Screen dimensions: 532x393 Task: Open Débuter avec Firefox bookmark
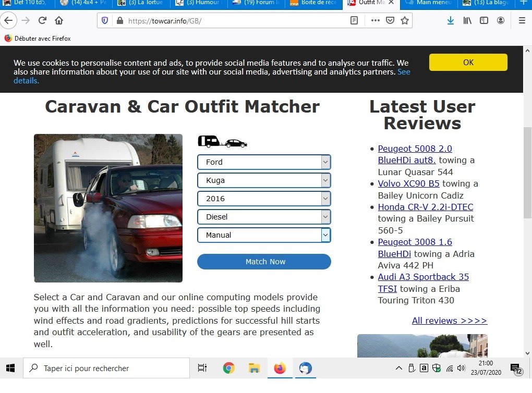point(38,39)
